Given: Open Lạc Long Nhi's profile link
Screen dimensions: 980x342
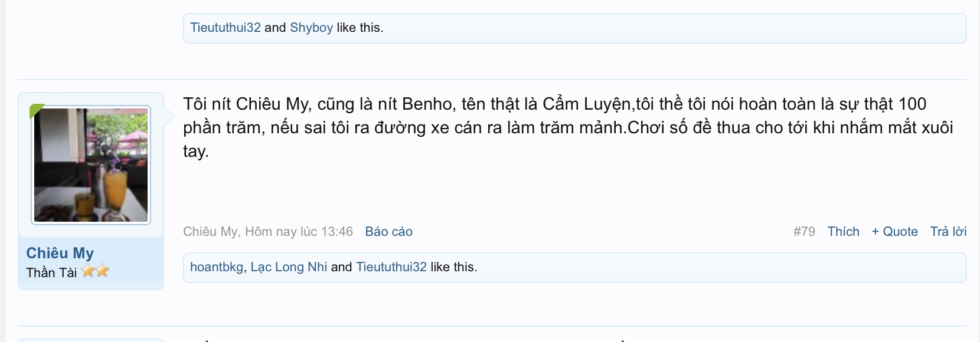Looking at the screenshot, I should pyautogui.click(x=289, y=267).
